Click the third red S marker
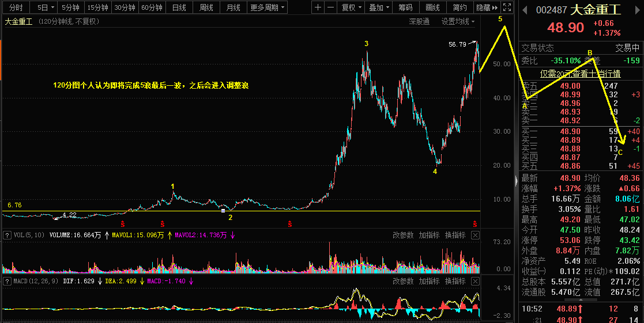The image size is (644, 323). coord(289,224)
